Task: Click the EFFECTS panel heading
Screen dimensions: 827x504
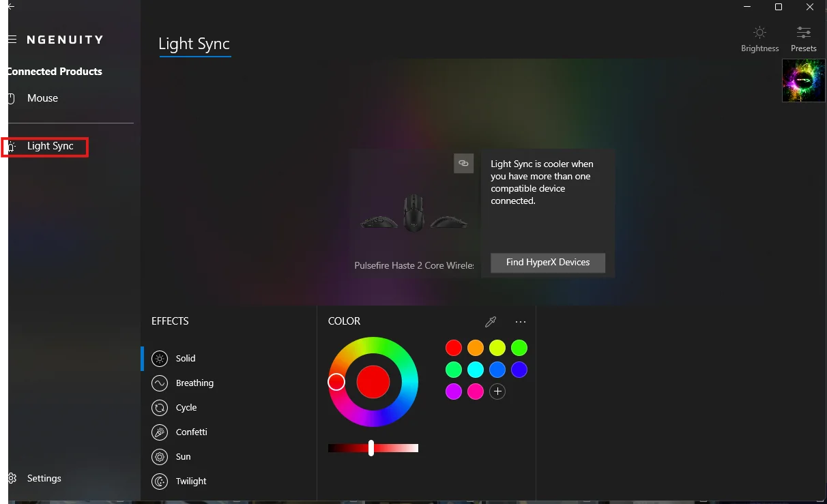Action: [x=170, y=321]
